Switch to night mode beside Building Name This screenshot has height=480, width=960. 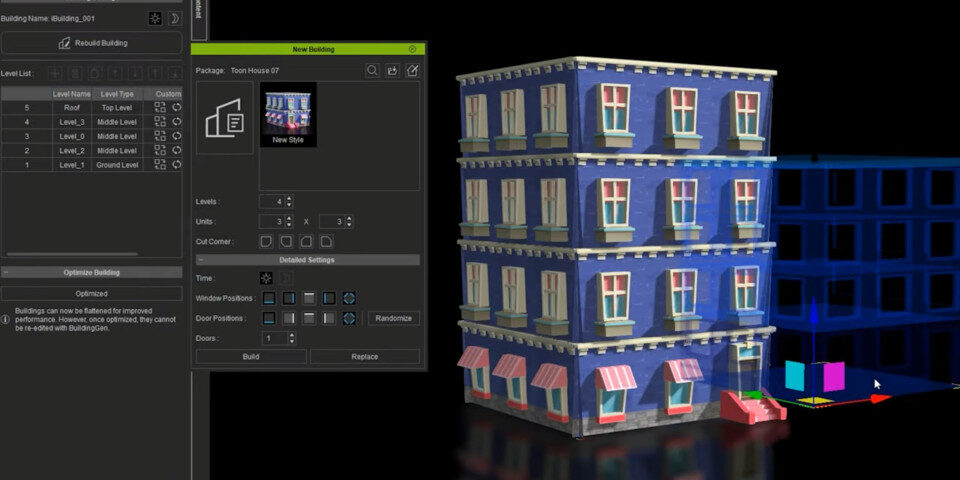pos(174,18)
